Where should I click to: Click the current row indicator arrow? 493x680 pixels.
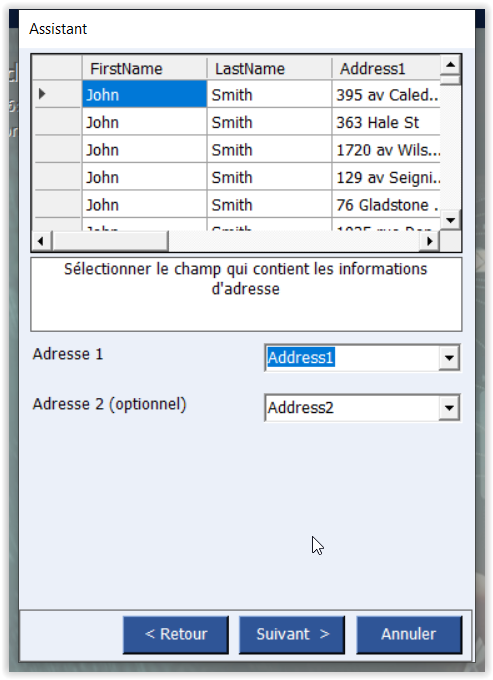click(x=42, y=94)
